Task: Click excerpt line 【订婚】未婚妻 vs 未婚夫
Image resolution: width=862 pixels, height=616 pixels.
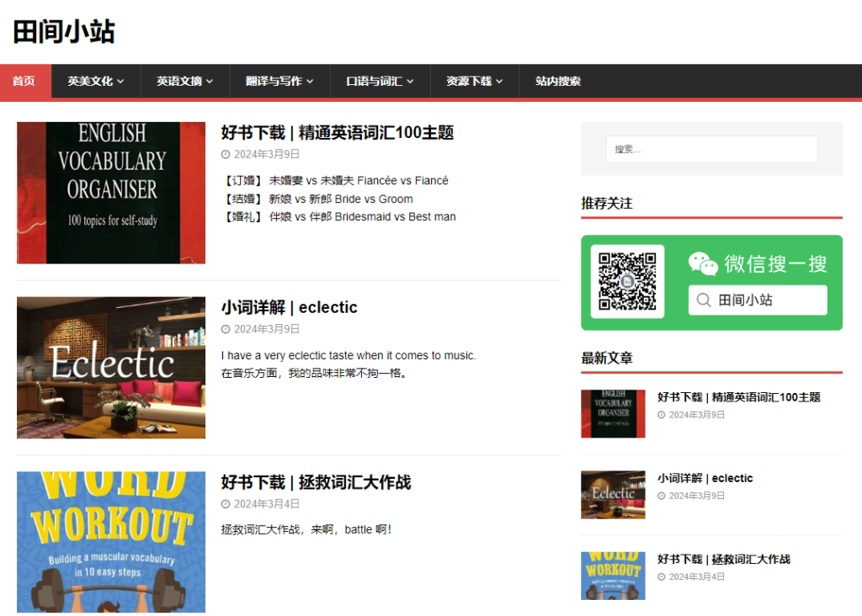Action: pos(335,181)
